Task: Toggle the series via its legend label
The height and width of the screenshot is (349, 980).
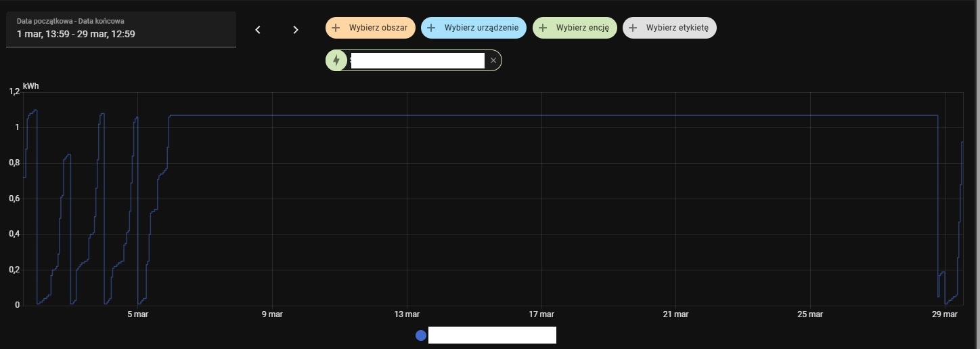Action: tap(492, 335)
